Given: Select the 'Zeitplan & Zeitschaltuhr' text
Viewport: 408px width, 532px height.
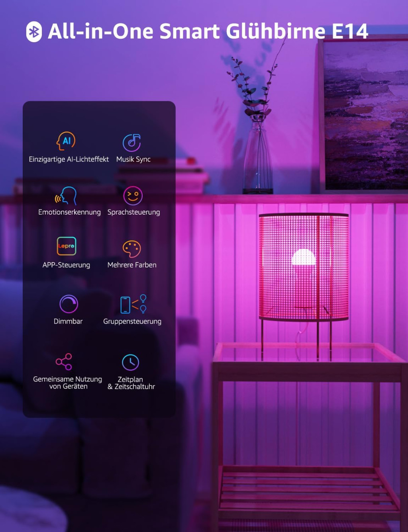Looking at the screenshot, I should pos(131,383).
